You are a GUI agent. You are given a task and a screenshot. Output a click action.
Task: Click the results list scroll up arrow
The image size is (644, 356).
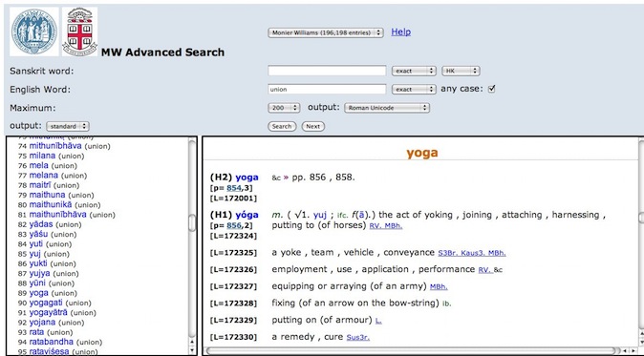tap(192, 342)
